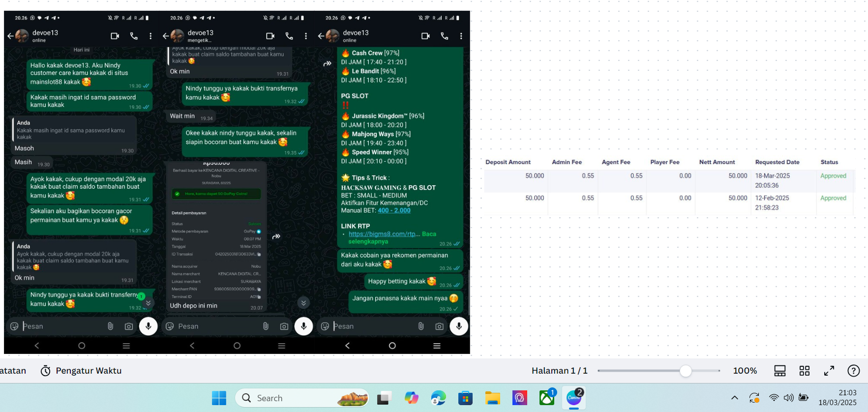Tap scroll-to-bottom chevron in middle chat screenshot

point(303,303)
